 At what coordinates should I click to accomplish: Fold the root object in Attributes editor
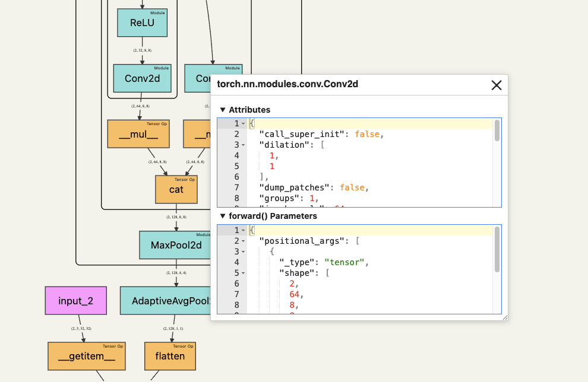point(244,123)
